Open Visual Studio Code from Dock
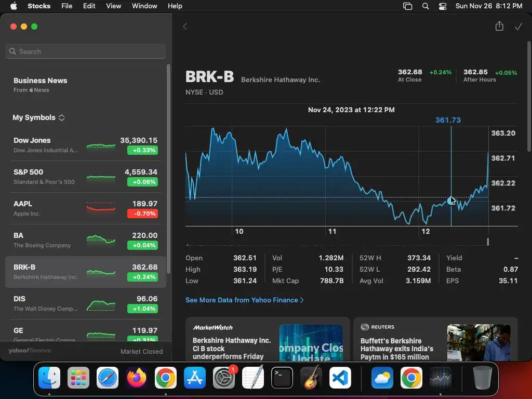 pyautogui.click(x=340, y=378)
